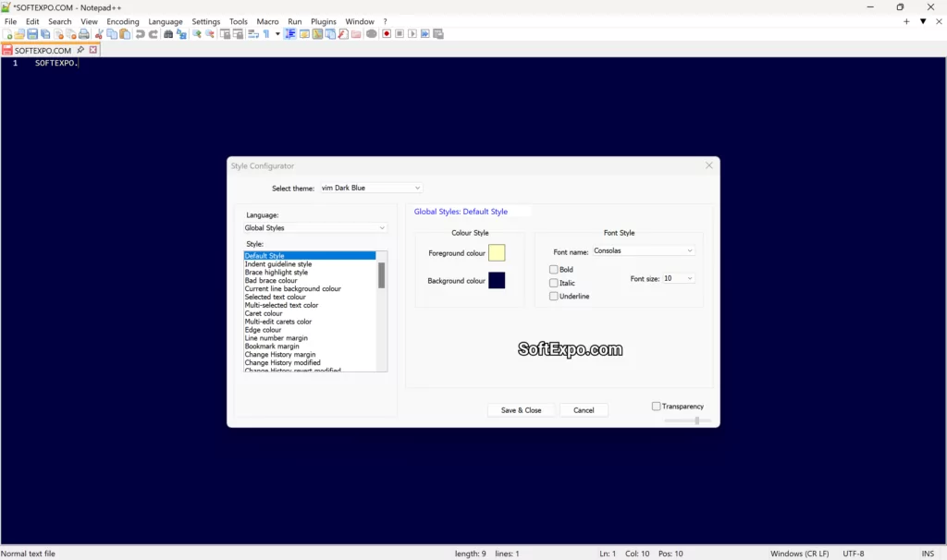
Task: Check the Underline option
Action: (556, 296)
